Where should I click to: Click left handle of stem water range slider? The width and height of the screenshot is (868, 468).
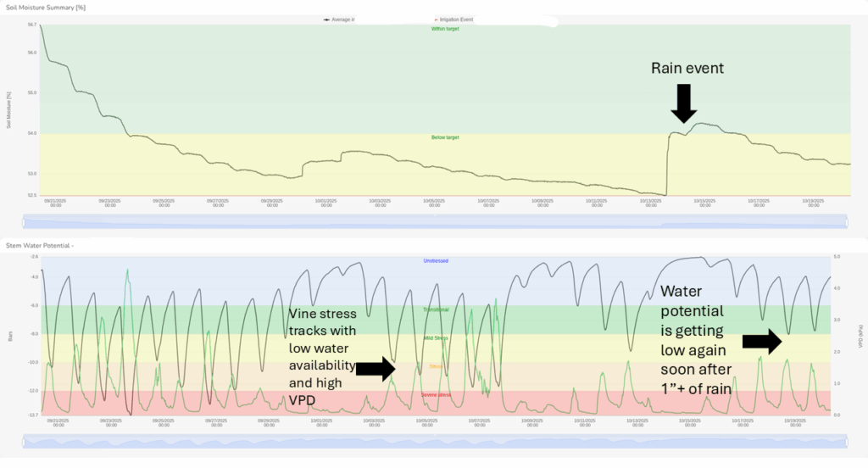pyautogui.click(x=25, y=441)
